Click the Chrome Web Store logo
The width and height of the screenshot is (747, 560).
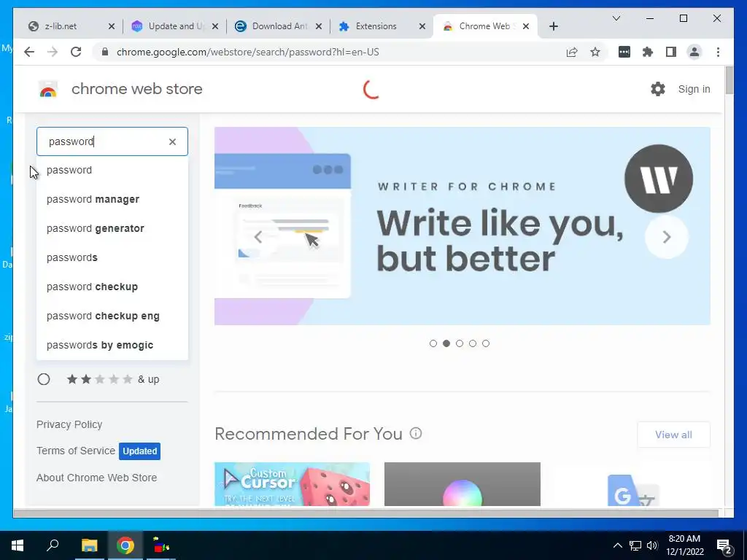48,89
